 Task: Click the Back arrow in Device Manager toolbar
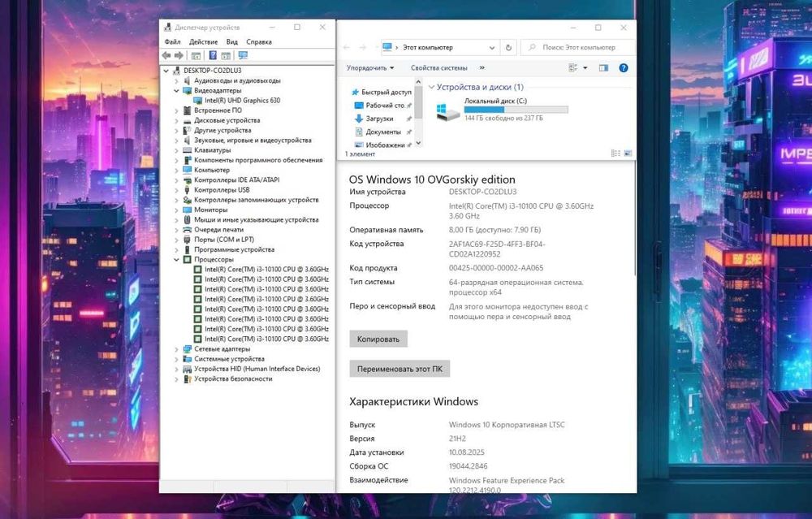click(x=166, y=55)
